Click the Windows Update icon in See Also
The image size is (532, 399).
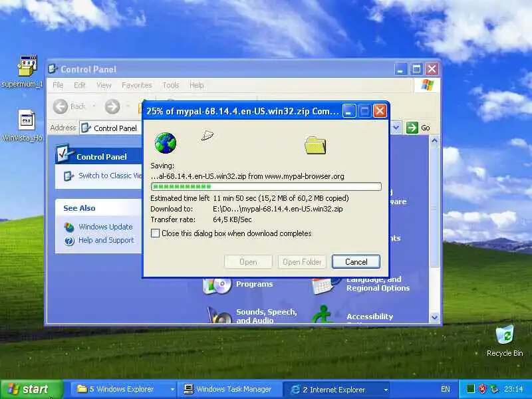69,227
